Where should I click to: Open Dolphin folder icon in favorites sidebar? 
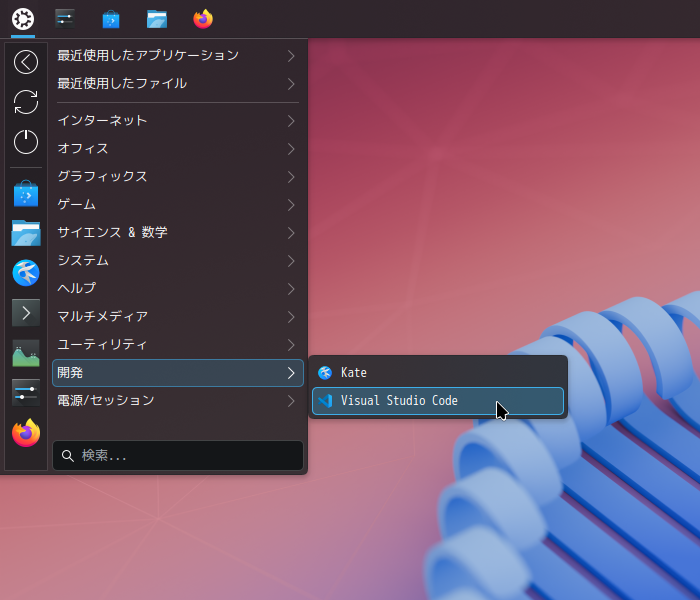26,233
